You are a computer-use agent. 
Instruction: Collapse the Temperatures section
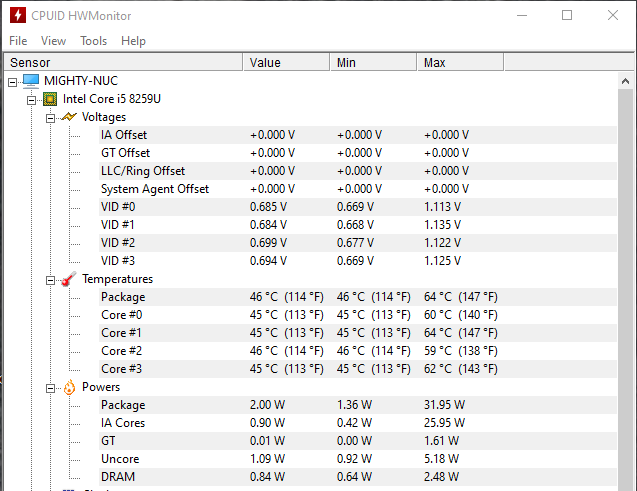[x=50, y=280]
